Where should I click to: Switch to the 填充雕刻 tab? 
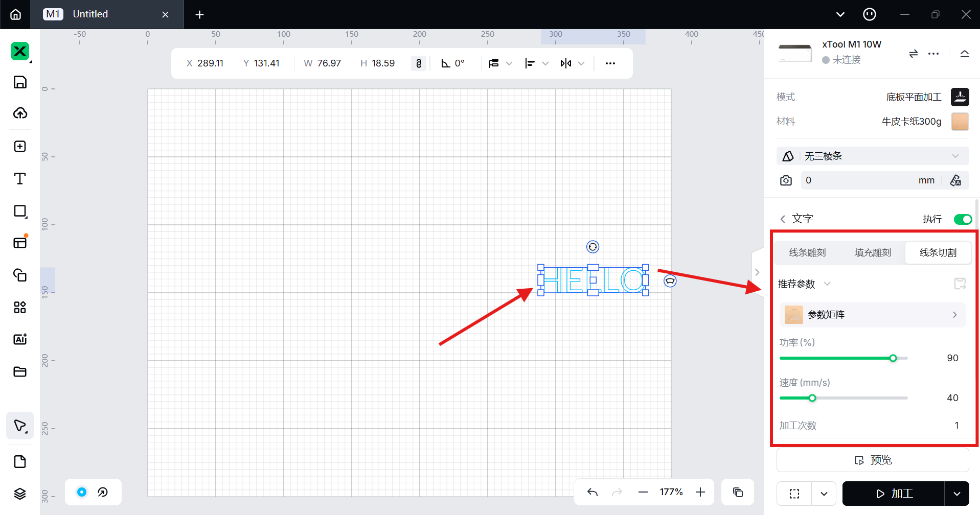click(x=873, y=252)
